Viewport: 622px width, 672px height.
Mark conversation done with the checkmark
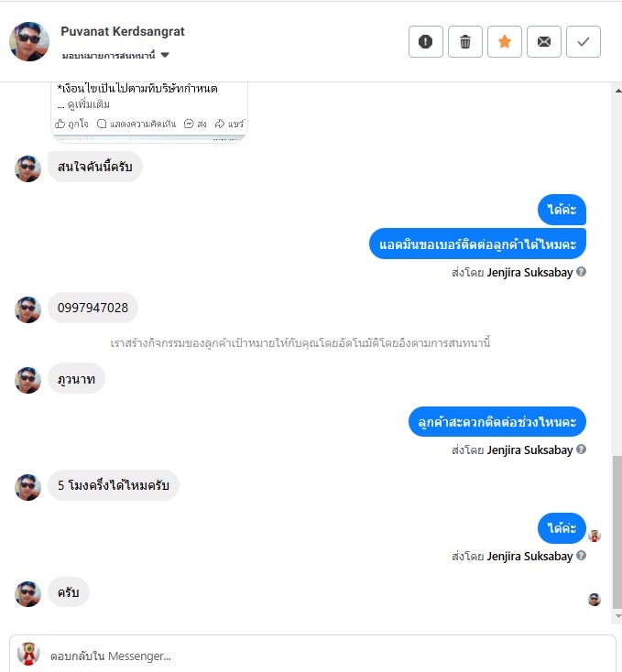pos(584,41)
